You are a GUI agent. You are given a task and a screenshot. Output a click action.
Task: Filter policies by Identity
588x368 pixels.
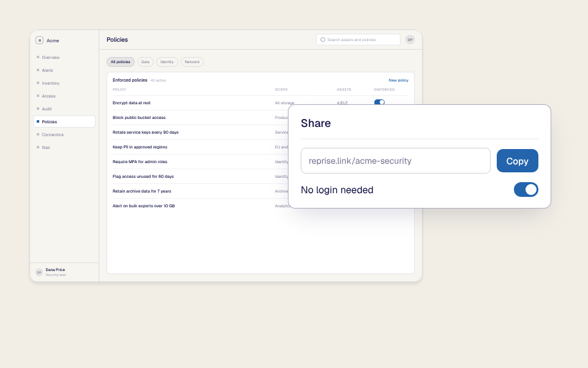[x=167, y=62]
